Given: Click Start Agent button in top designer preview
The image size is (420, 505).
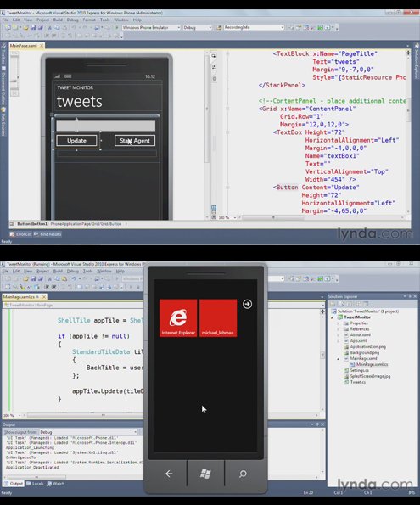Looking at the screenshot, I should click(135, 141).
